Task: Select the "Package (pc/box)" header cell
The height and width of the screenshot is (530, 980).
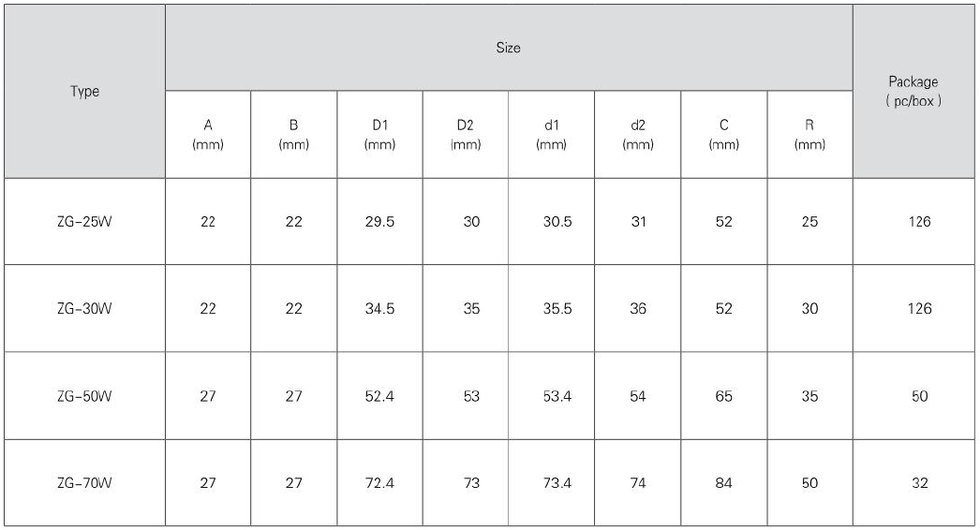Action: 913,91
